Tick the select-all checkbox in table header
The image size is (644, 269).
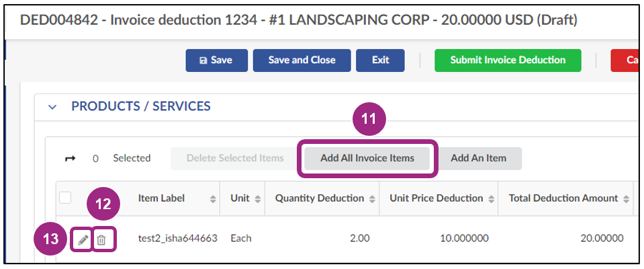click(65, 198)
